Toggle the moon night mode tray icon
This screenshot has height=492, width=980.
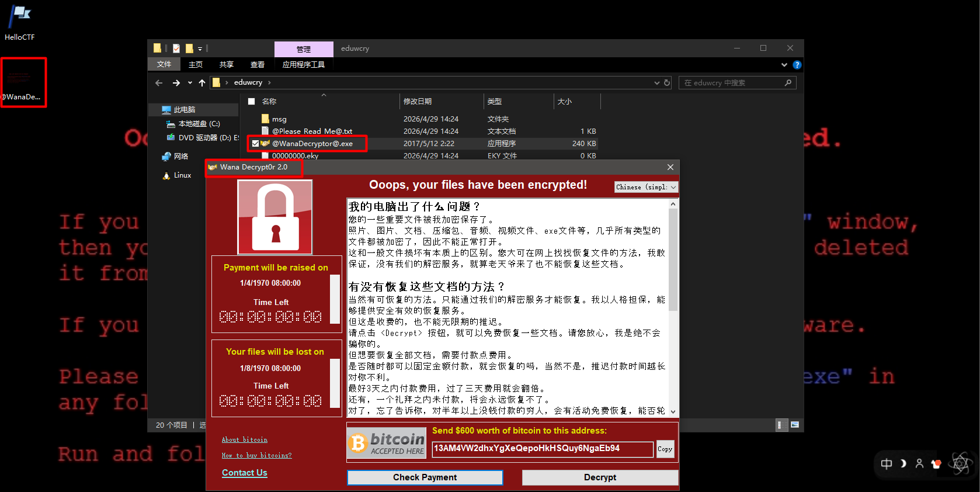coord(903,464)
